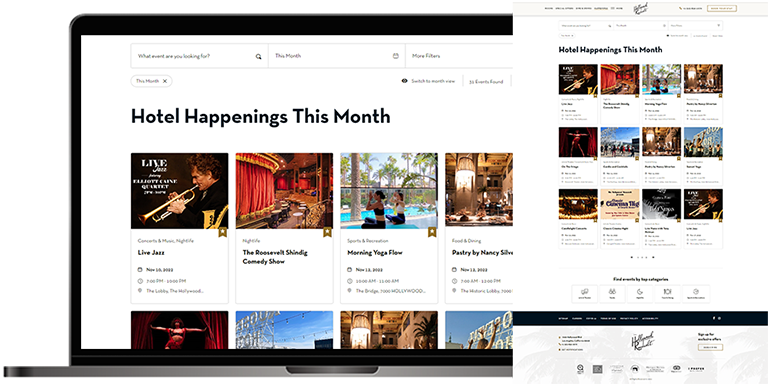Click the 'Sports & Recreation' category text on laptop card
Screen dimensions: 770x385
(x=368, y=241)
